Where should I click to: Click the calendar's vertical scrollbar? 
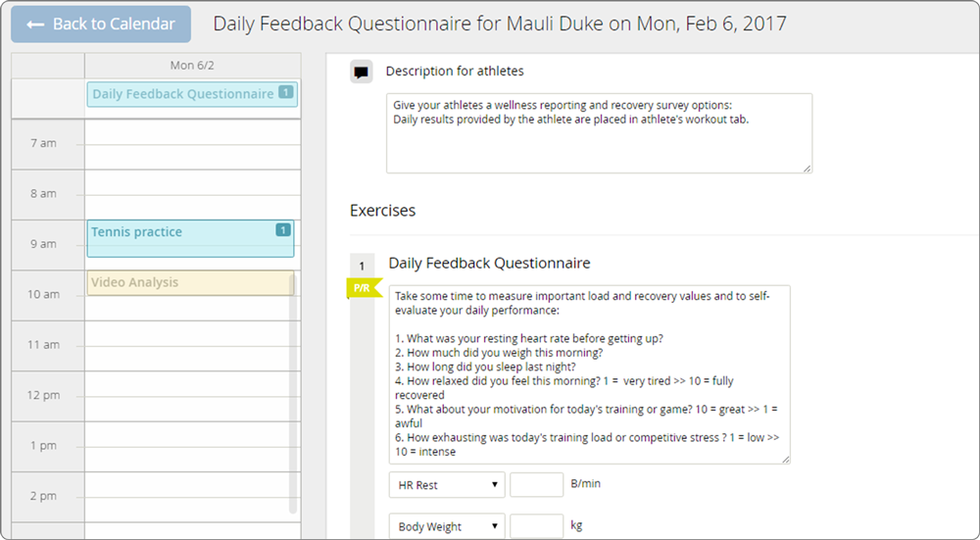click(x=293, y=392)
